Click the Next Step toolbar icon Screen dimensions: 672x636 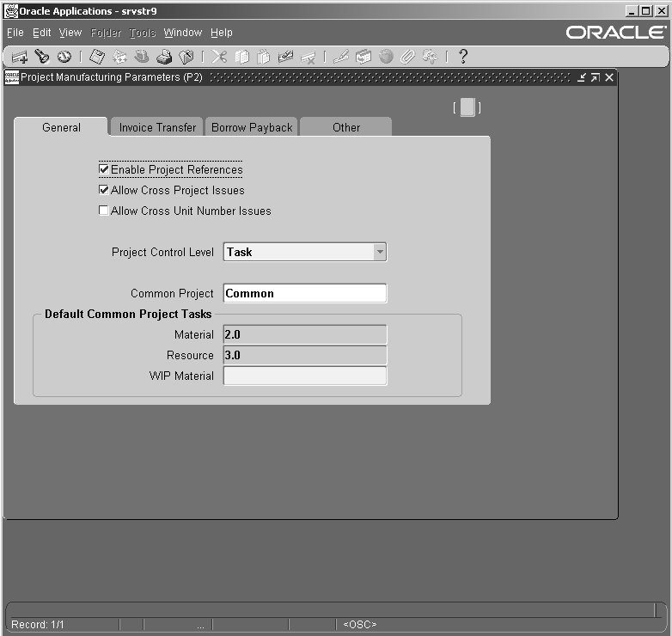click(x=119, y=57)
